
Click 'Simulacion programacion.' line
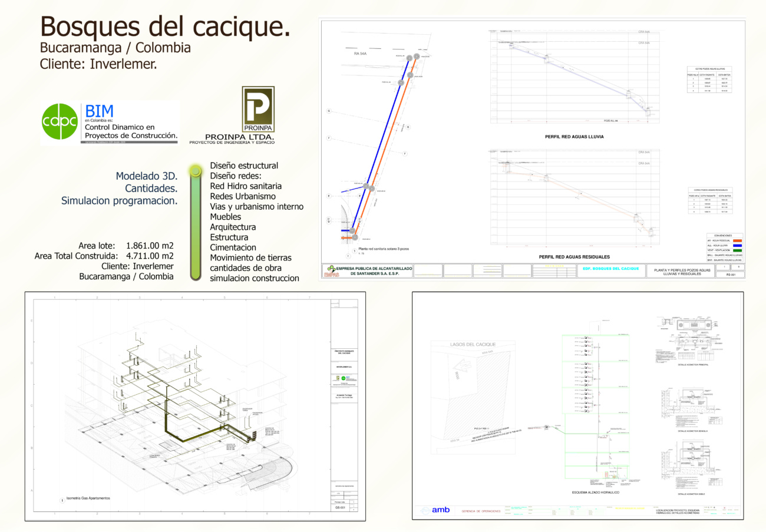(x=120, y=201)
